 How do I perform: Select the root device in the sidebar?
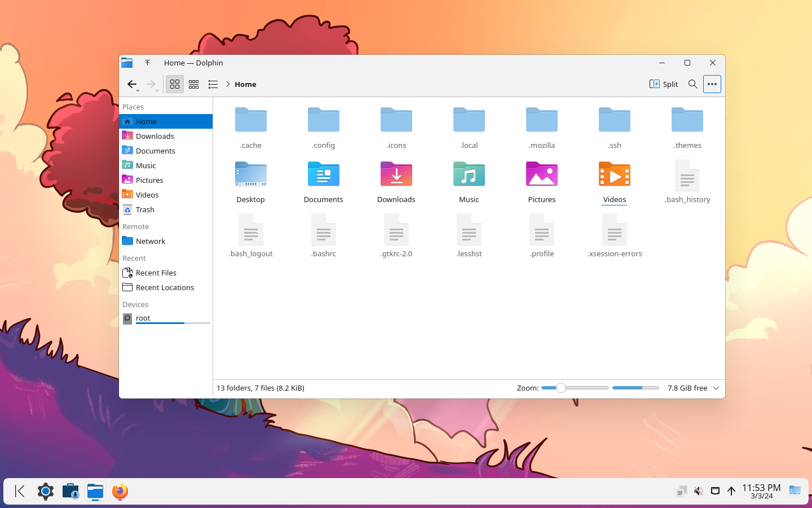166,319
